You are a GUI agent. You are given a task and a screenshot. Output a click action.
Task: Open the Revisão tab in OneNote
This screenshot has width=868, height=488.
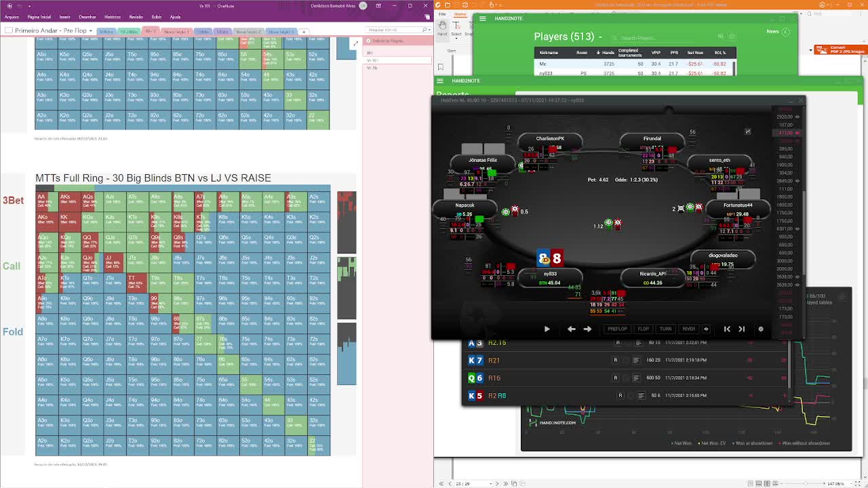(x=136, y=17)
